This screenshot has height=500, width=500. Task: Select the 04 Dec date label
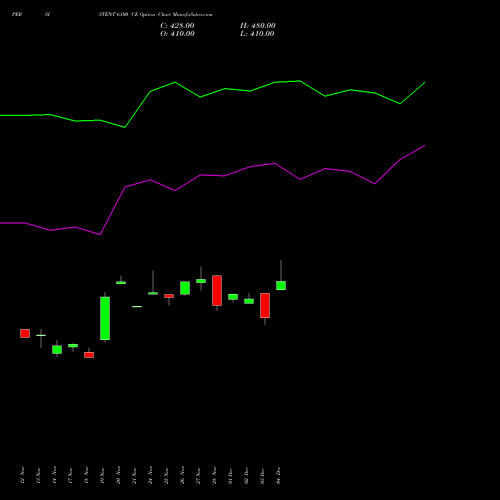pyautogui.click(x=278, y=475)
